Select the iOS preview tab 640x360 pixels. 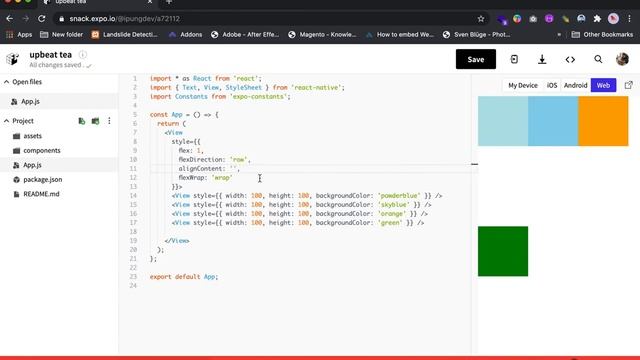click(x=552, y=85)
